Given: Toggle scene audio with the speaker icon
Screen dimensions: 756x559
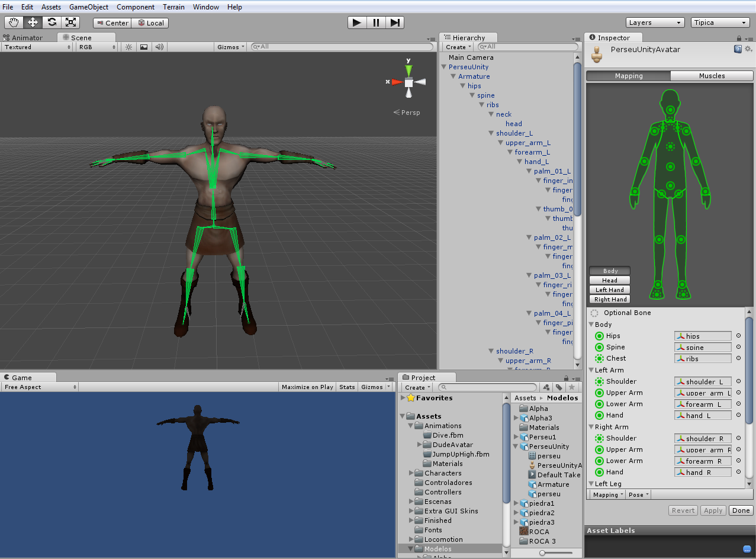Looking at the screenshot, I should [x=159, y=47].
